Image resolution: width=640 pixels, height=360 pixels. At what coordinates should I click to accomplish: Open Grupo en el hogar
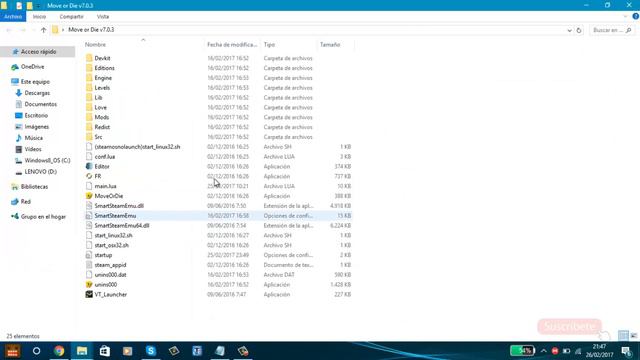(43, 217)
